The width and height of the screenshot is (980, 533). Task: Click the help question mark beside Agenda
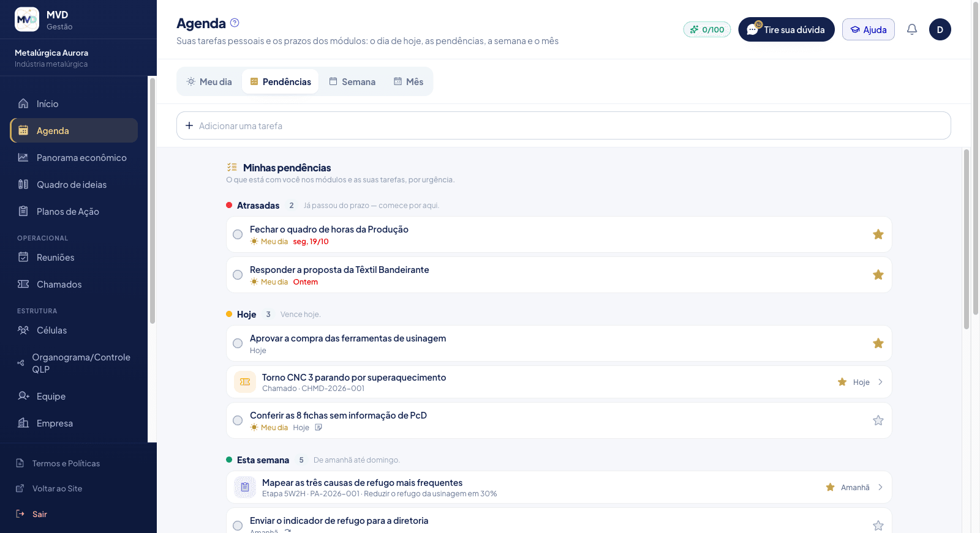(235, 23)
